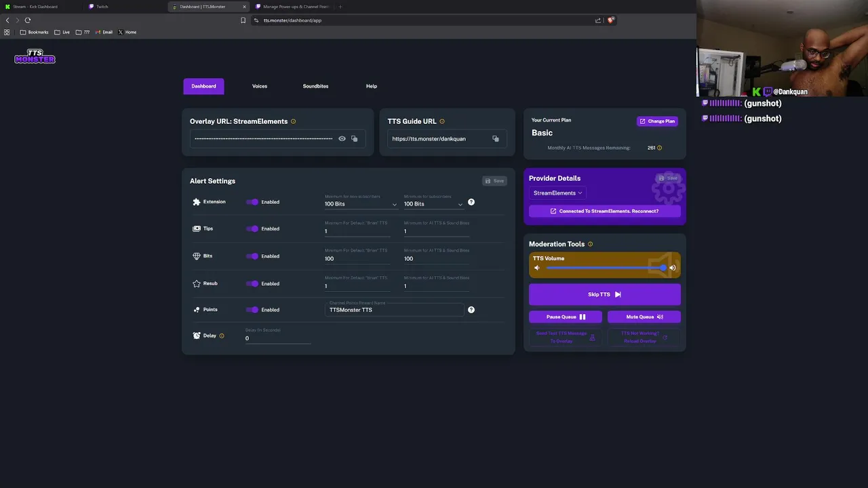Click the Extension puzzle piece icon
The height and width of the screenshot is (488, 868).
pos(197,202)
